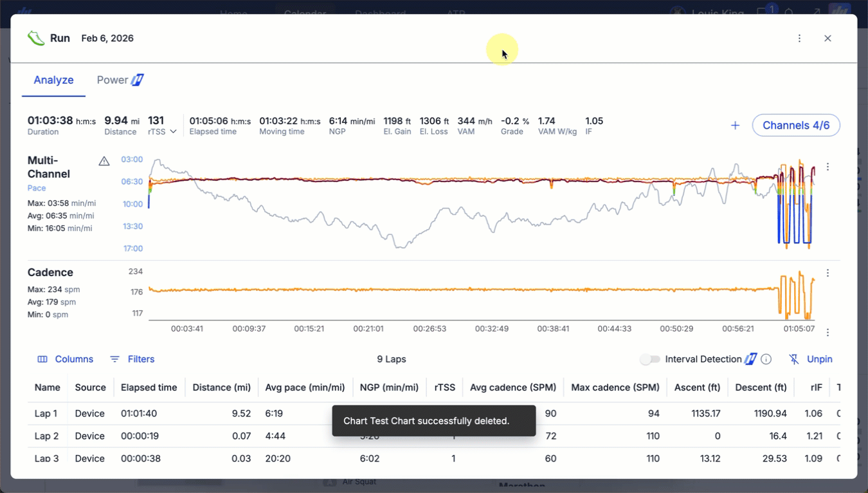The width and height of the screenshot is (868, 493).
Task: Open the Filters options
Action: 132,359
